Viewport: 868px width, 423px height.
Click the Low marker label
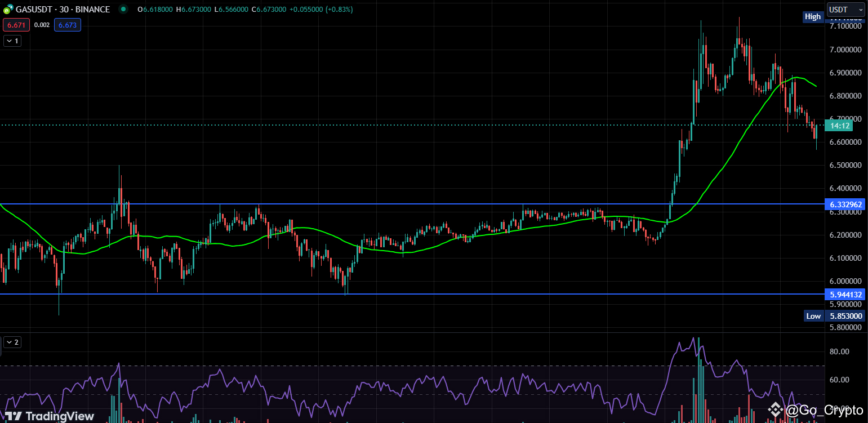click(813, 316)
